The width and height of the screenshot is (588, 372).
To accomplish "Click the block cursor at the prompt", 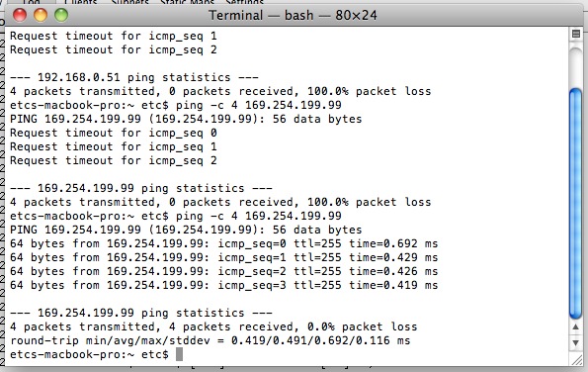I will pyautogui.click(x=179, y=354).
